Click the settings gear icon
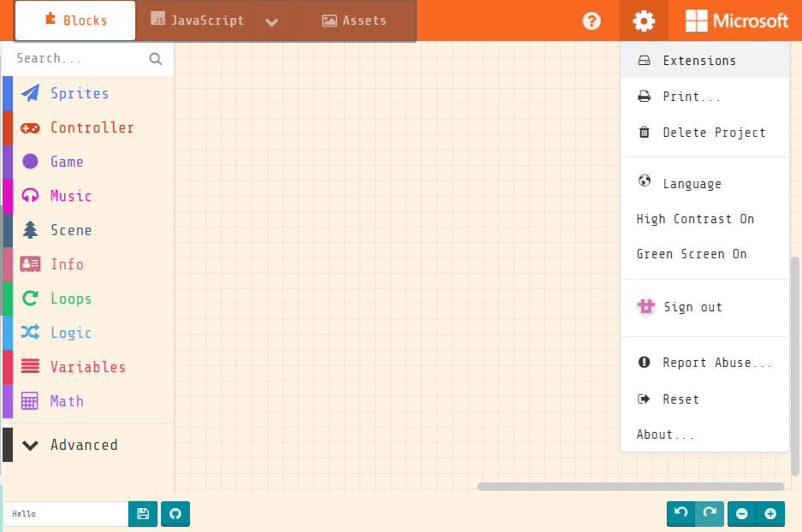Viewport: 802px width, 532px height. point(644,21)
